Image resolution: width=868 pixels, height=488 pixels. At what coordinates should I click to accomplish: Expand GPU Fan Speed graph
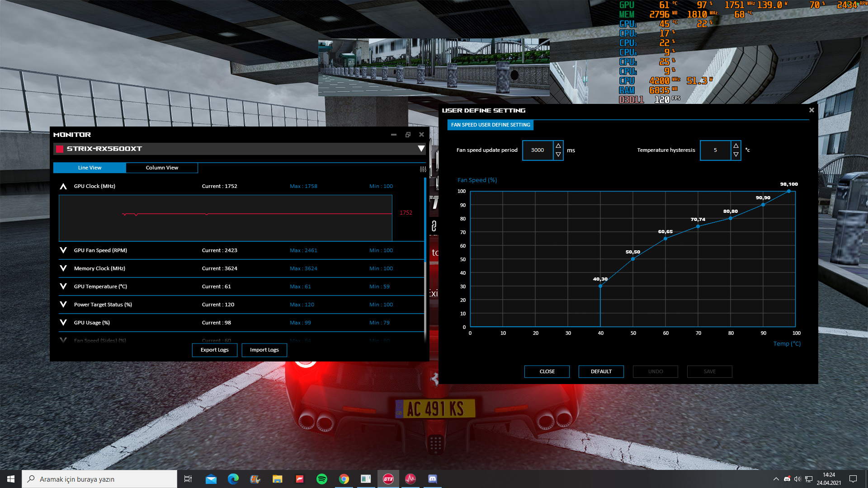[63, 250]
